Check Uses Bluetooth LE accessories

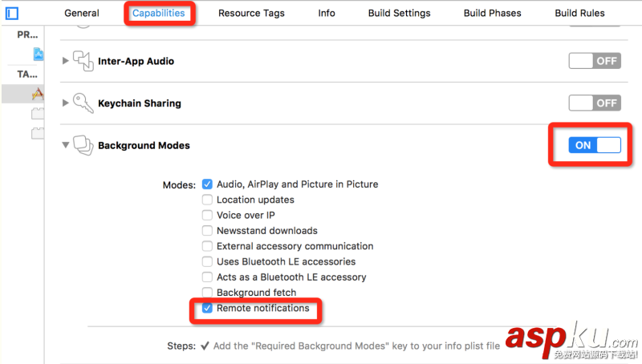(x=208, y=261)
